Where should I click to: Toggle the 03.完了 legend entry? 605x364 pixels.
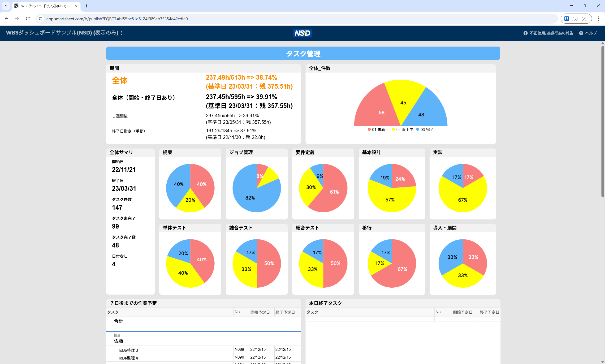tap(425, 130)
